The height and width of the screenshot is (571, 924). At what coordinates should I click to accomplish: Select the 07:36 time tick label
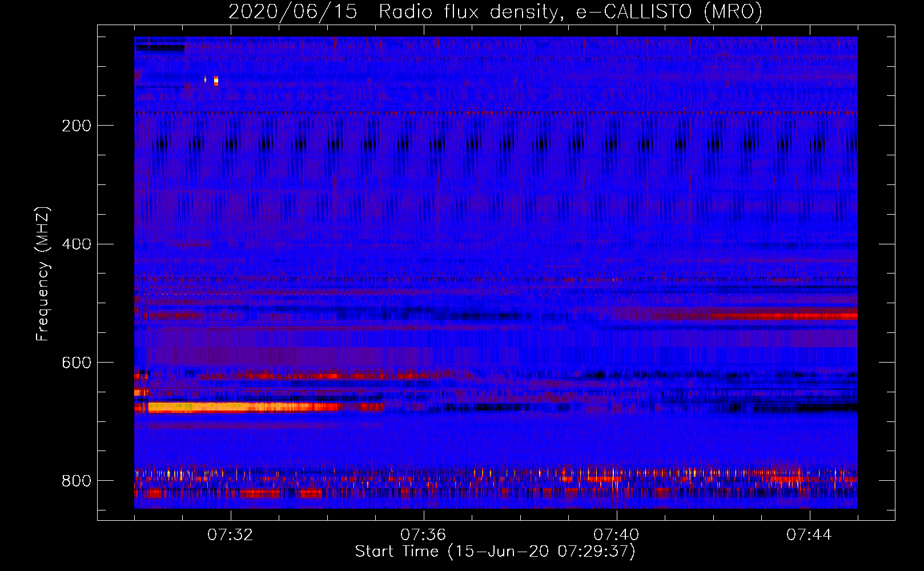[x=423, y=535]
